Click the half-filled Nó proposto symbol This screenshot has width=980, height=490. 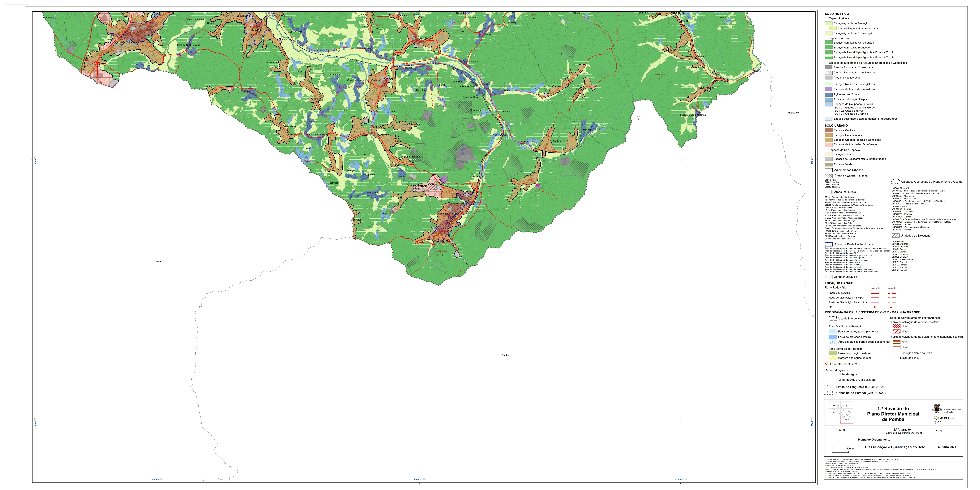click(x=891, y=307)
